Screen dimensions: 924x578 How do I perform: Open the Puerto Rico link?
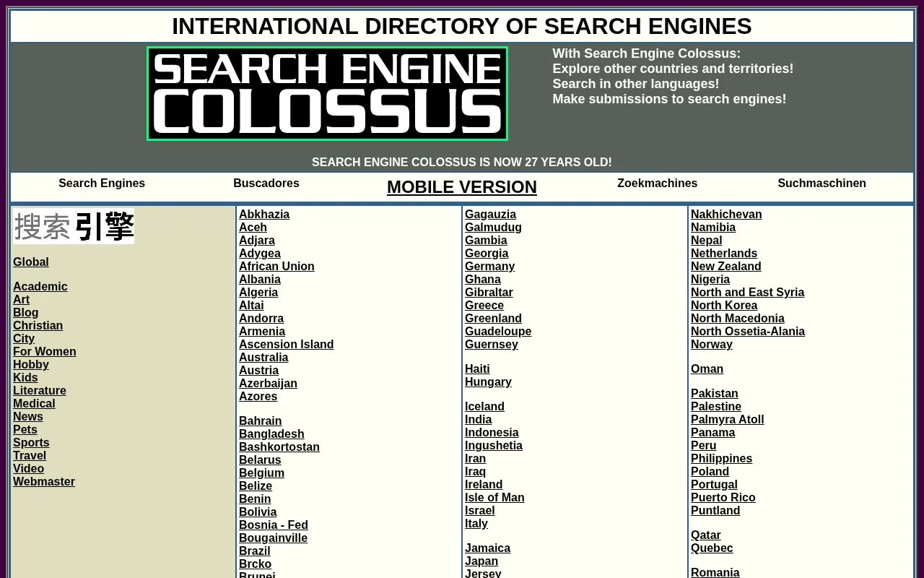(723, 498)
